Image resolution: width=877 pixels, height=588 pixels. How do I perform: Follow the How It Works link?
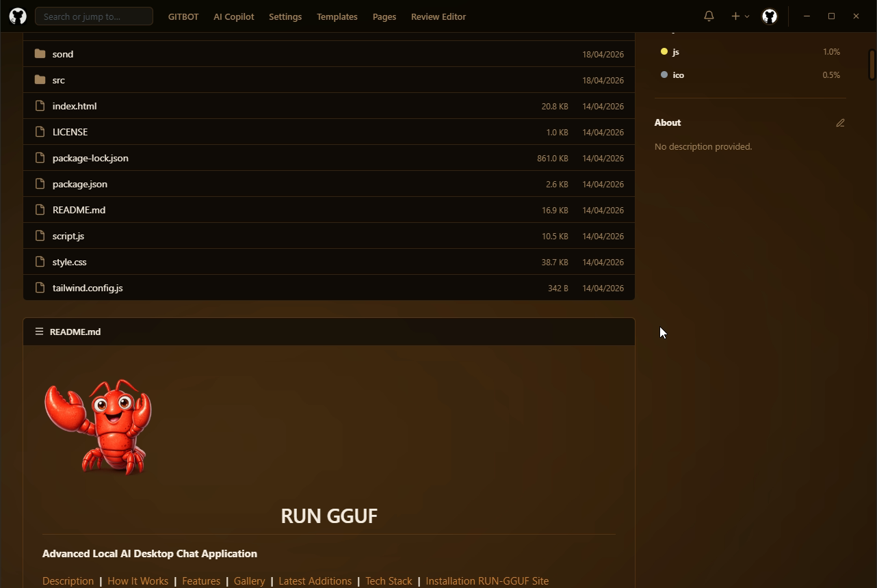138,580
